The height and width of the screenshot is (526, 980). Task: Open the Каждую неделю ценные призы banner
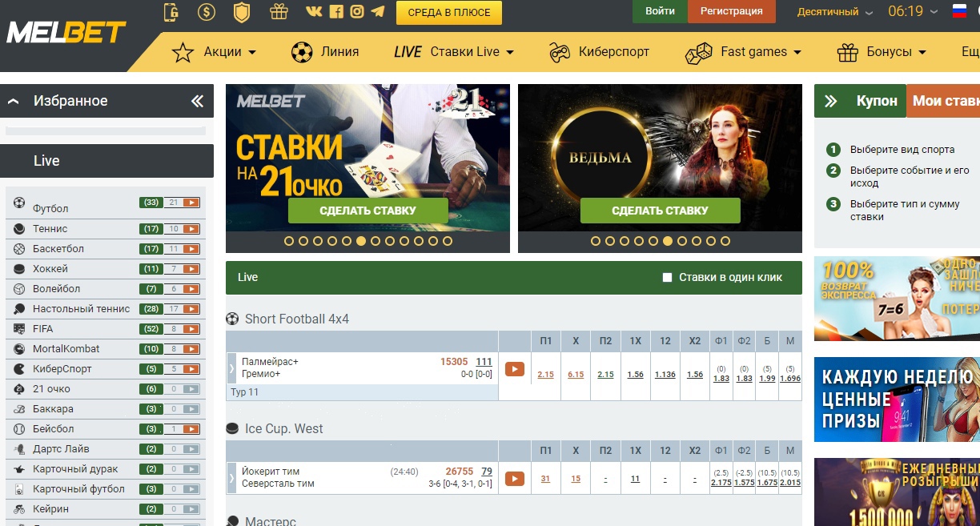pos(897,400)
